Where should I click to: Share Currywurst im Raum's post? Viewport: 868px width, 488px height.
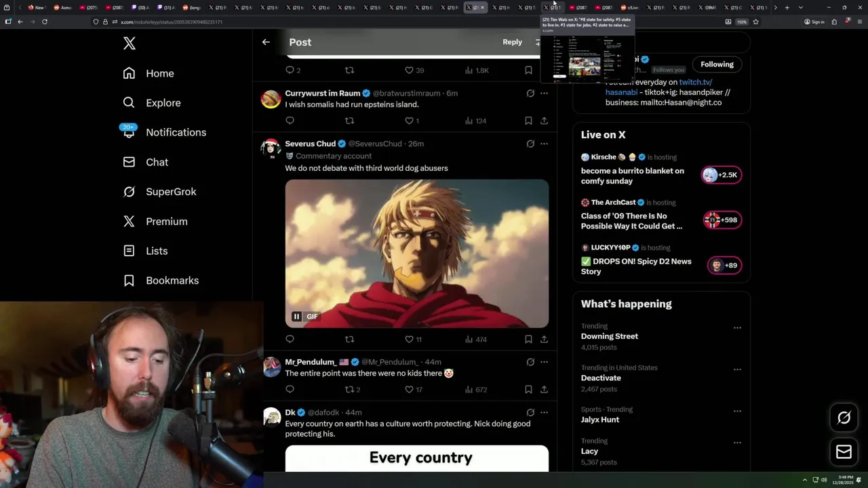point(544,121)
